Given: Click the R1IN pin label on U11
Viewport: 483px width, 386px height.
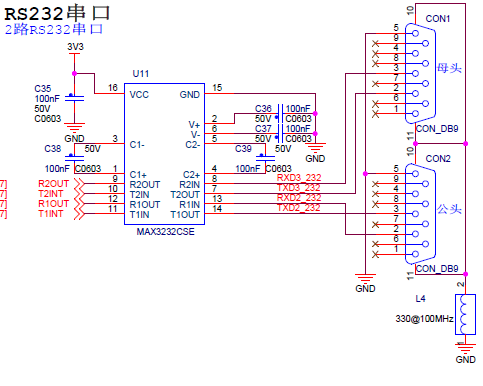Looking at the screenshot, I should pos(189,205).
